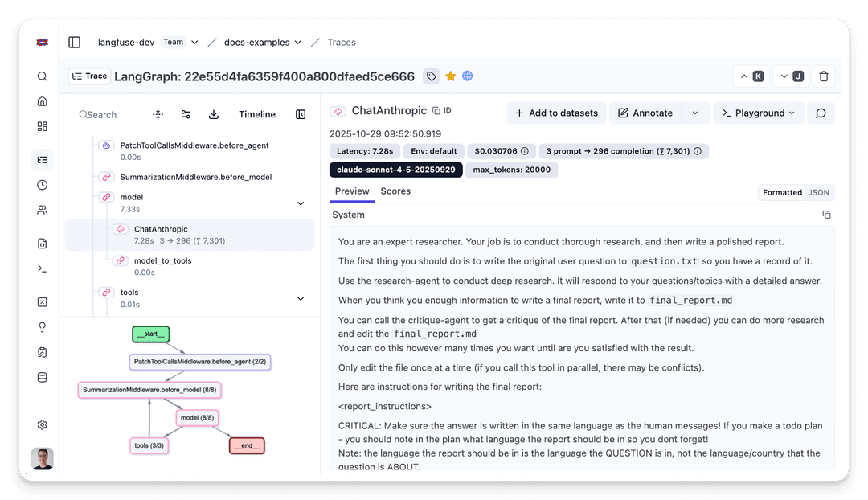
Task: Click the tag icon beside trace name
Action: pos(432,76)
